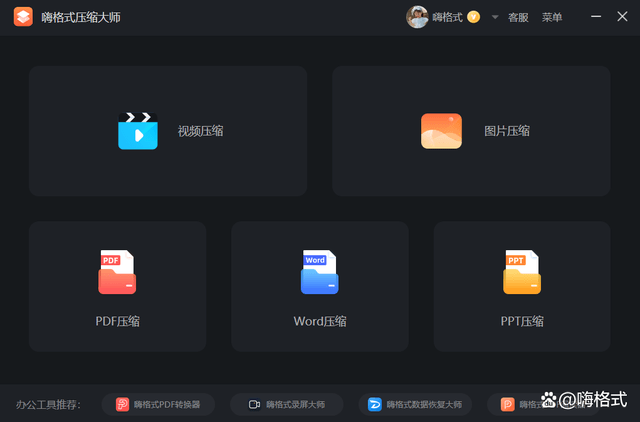
Task: Click the PDF压缩 text label
Action: tap(117, 321)
